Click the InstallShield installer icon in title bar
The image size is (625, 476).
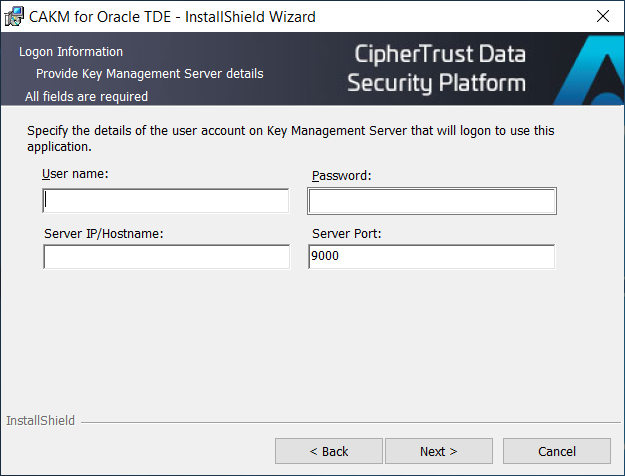click(14, 17)
